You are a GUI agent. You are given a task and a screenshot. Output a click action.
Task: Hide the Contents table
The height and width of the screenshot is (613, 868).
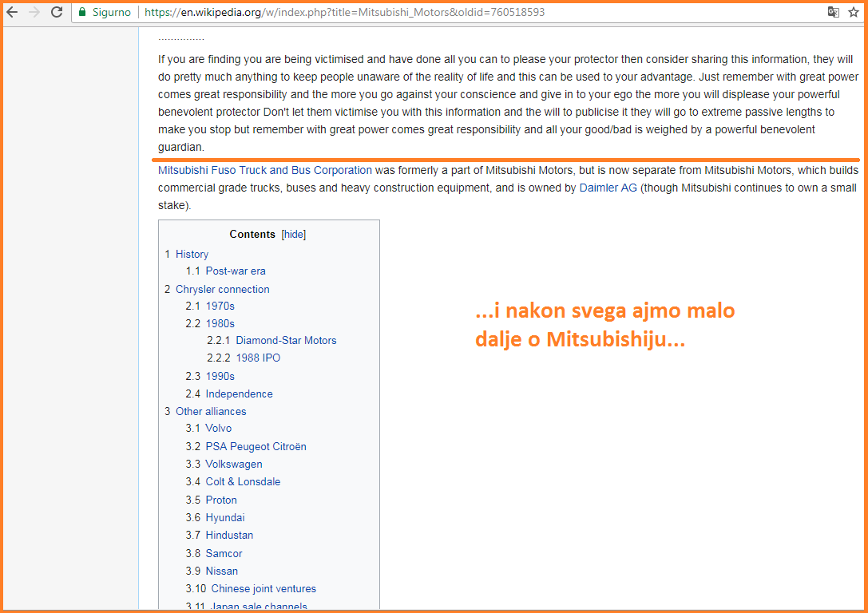[x=293, y=234]
